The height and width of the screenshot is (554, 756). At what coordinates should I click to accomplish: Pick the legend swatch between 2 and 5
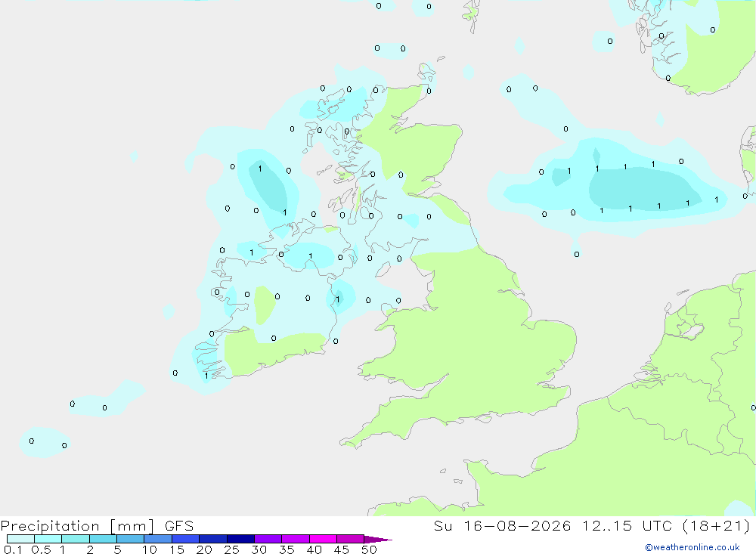[x=103, y=539]
